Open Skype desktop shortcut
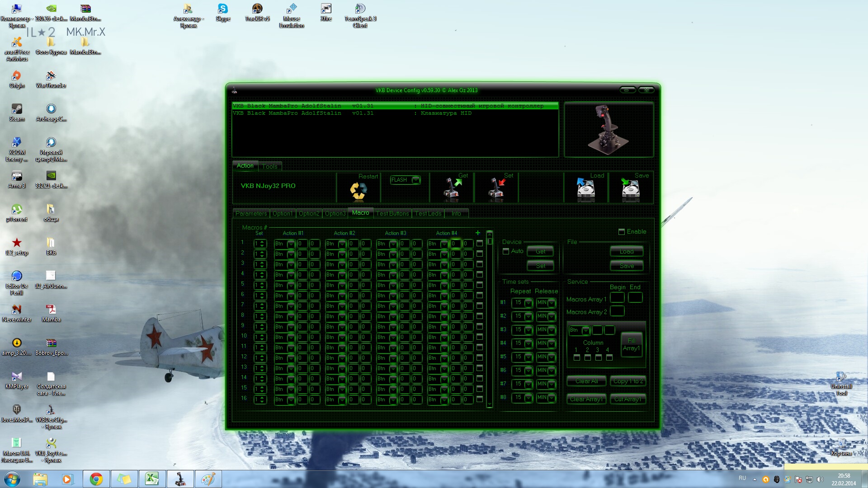This screenshot has width=868, height=488. 223,13
